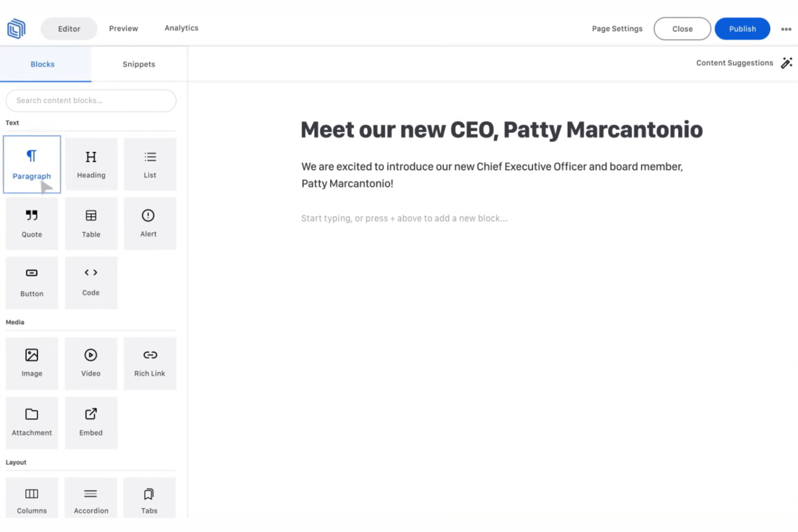Click the Search content blocks field
Screen dimensions: 798x532
[x=91, y=101]
